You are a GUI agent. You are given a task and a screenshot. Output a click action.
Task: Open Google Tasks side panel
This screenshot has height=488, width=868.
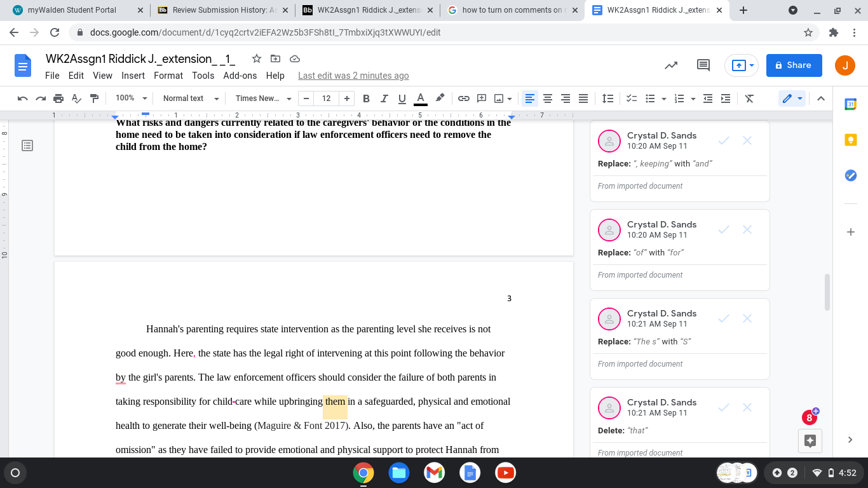851,175
